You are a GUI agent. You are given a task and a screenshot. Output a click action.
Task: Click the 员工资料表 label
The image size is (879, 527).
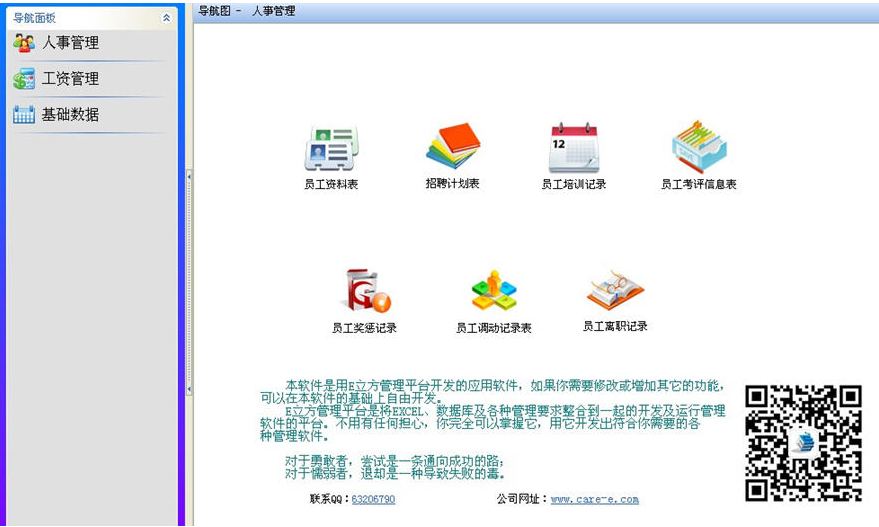331,184
